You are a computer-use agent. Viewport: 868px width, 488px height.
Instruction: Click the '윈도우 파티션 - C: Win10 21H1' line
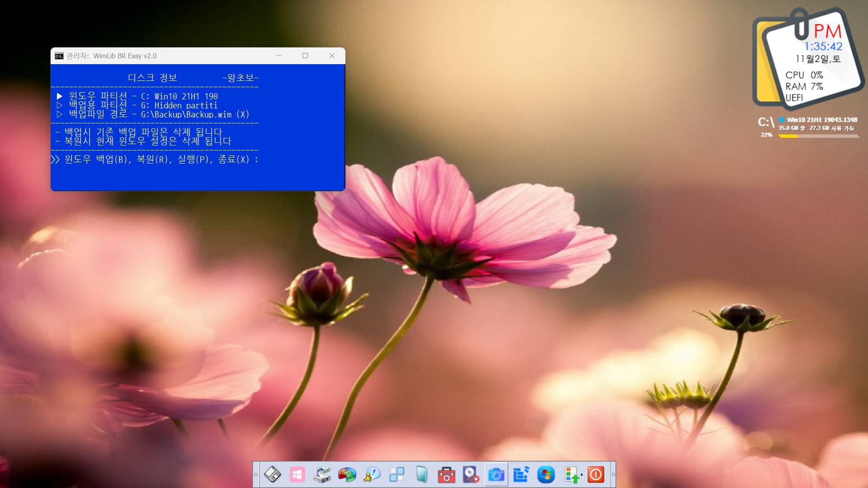click(x=137, y=96)
